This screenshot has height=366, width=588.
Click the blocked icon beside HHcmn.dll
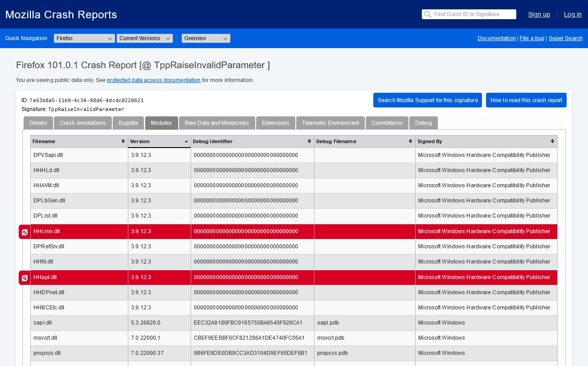(x=24, y=232)
